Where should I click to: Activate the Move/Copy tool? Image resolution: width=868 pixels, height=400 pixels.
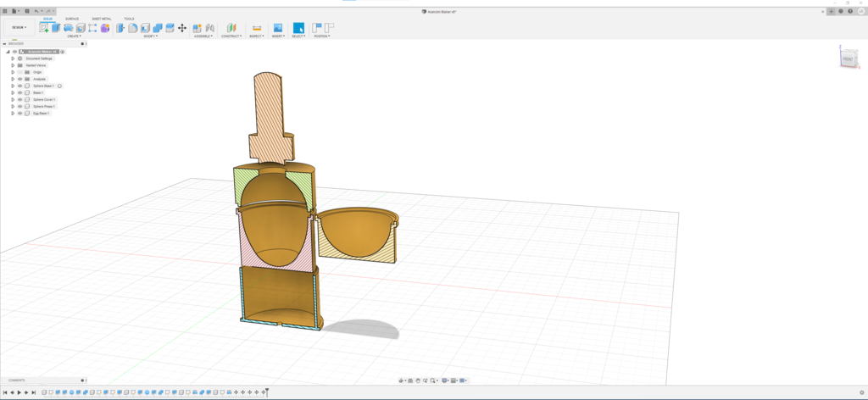point(182,28)
